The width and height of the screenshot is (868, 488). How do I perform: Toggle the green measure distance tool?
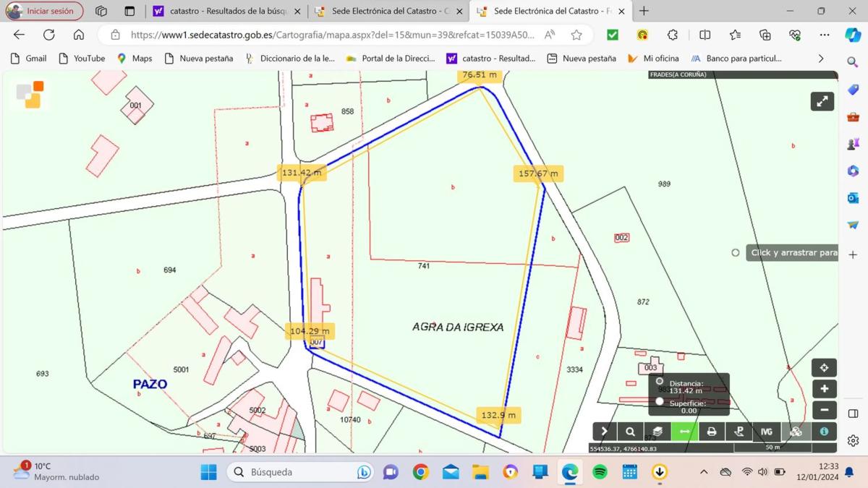(x=684, y=432)
